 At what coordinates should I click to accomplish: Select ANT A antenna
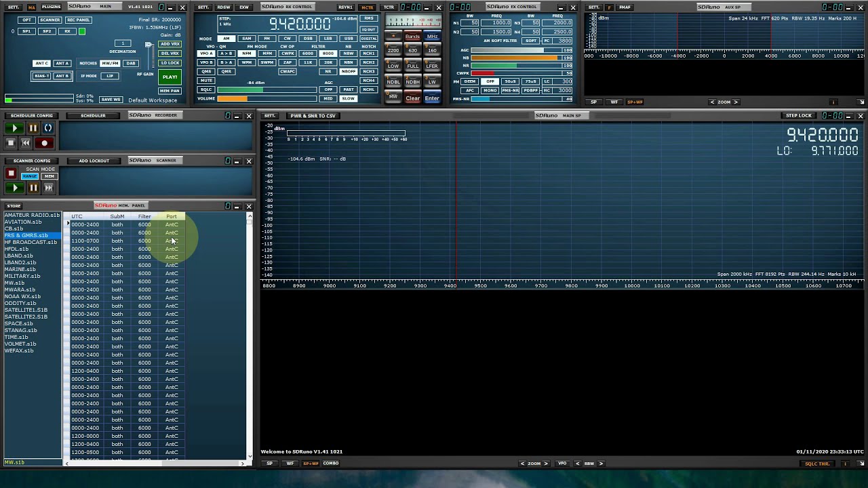point(62,64)
